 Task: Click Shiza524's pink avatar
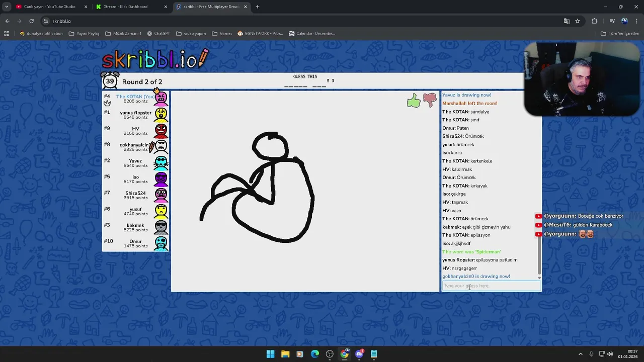161,195
